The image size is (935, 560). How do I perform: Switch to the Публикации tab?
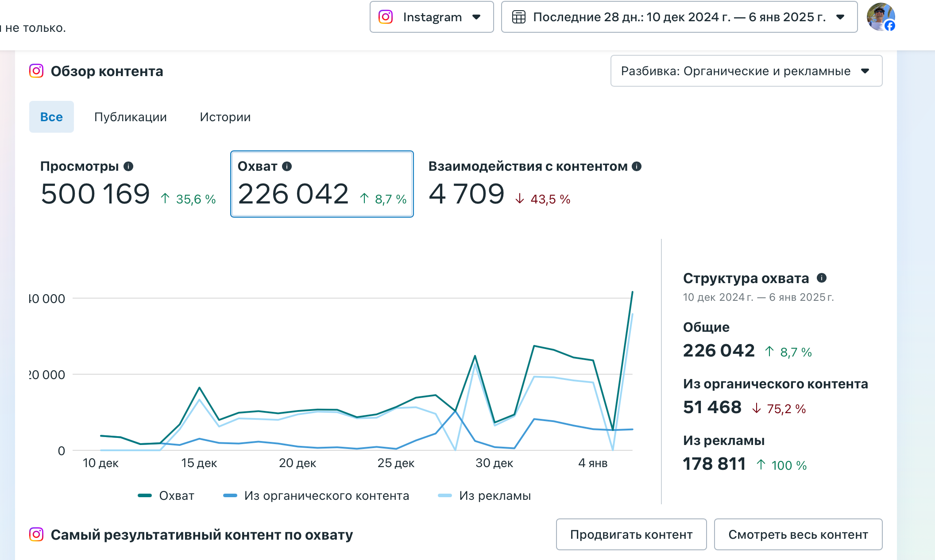[131, 117]
